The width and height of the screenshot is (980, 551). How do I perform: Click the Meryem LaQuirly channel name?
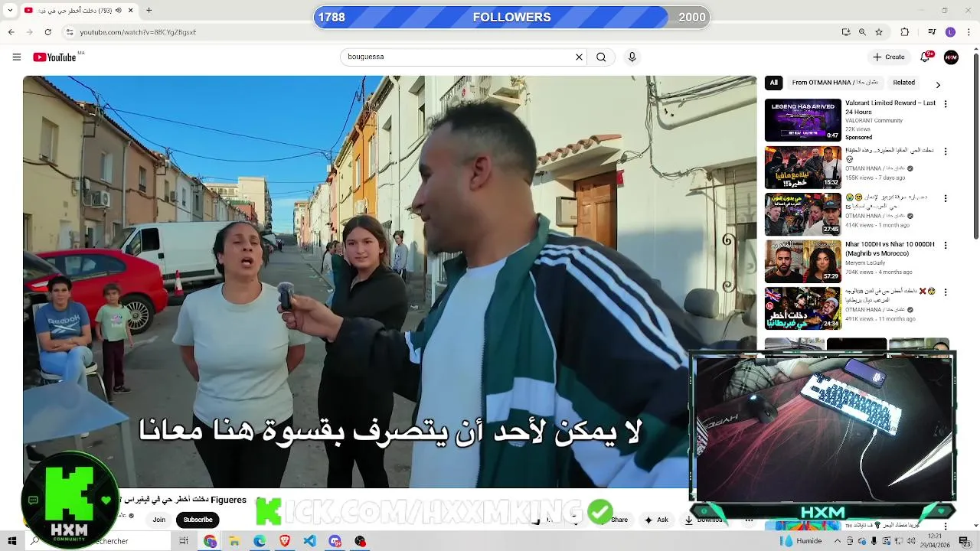click(865, 262)
